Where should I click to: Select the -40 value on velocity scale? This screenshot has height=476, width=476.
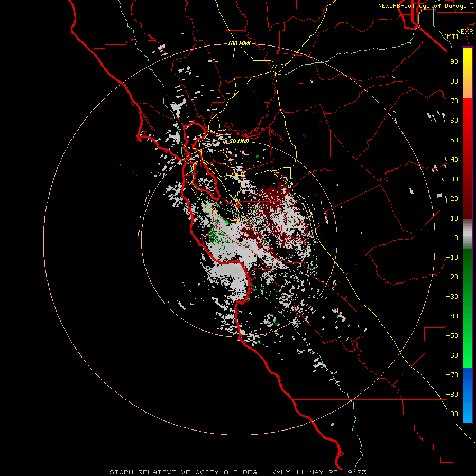click(452, 316)
